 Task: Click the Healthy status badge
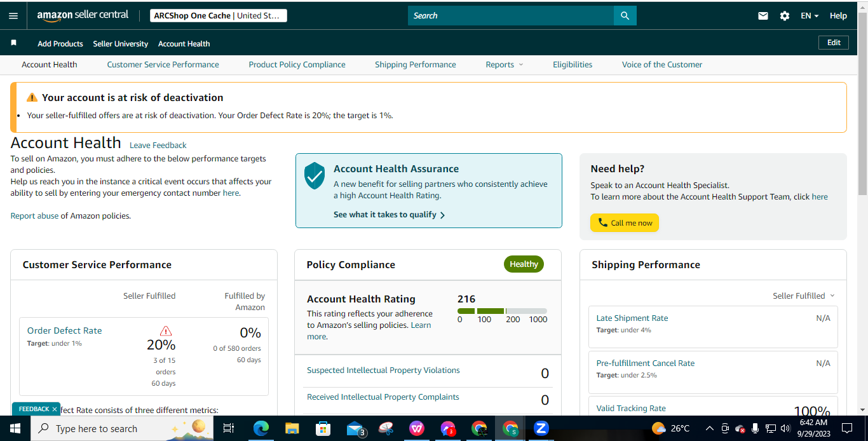pyautogui.click(x=524, y=264)
